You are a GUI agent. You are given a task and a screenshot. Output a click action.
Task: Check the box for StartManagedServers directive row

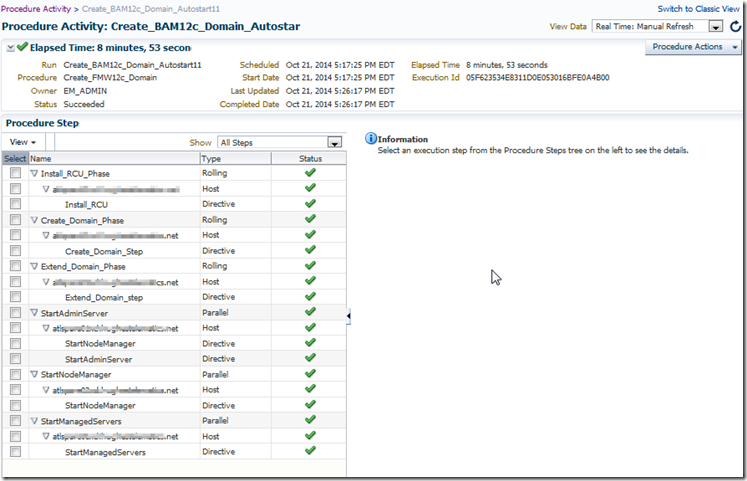15,451
